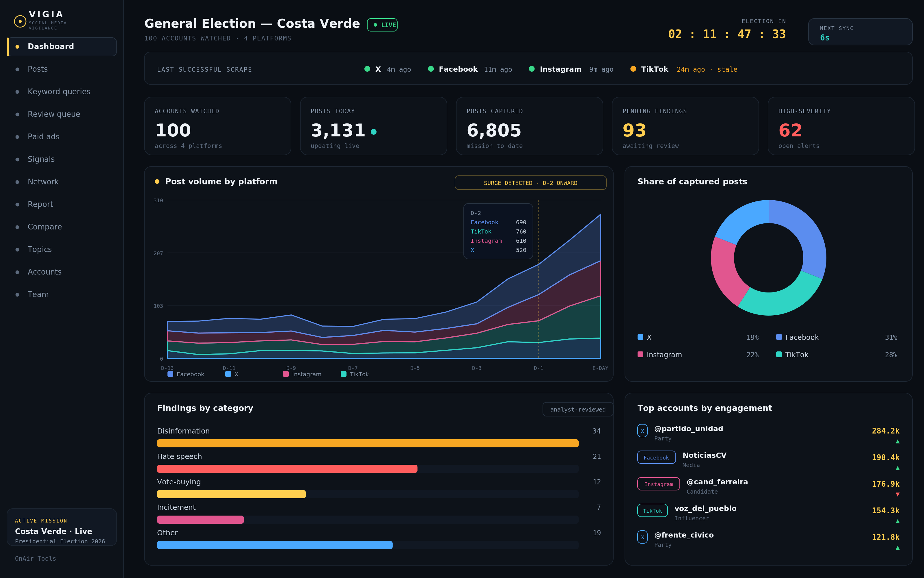Open voz_del_pueblo account
This screenshot has height=578, width=924.
(x=705, y=508)
